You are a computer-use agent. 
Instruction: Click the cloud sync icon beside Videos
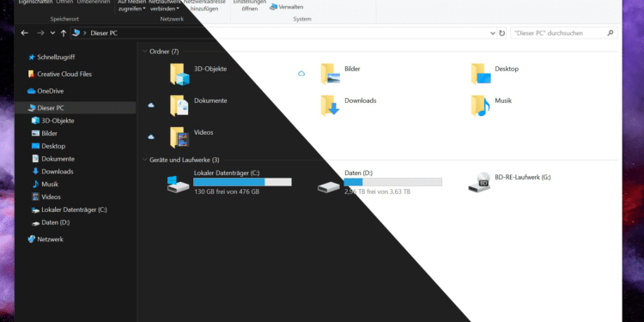(x=151, y=137)
